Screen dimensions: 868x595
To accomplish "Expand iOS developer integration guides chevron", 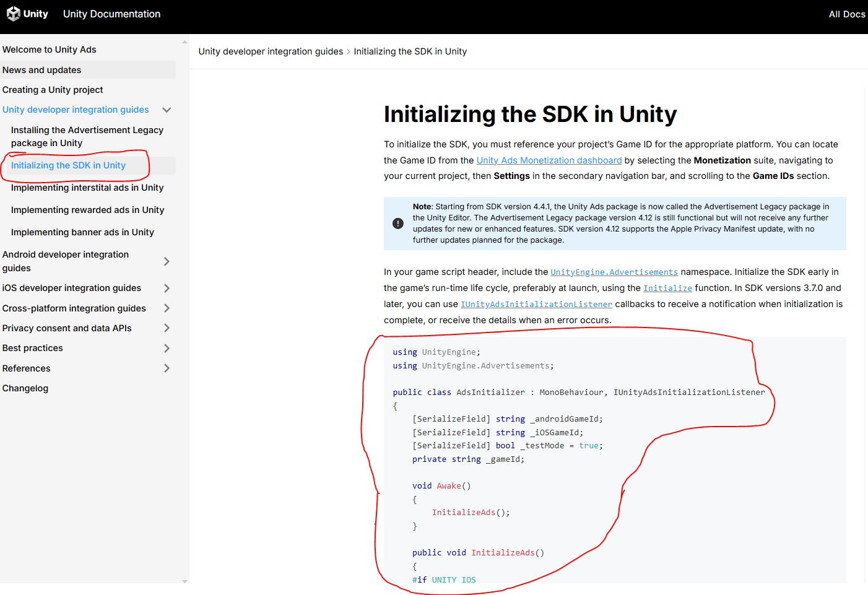I will click(x=167, y=288).
